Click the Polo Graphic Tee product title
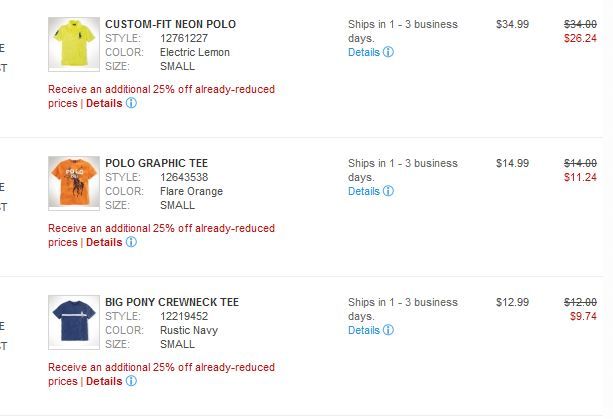The image size is (613, 419). tap(156, 163)
